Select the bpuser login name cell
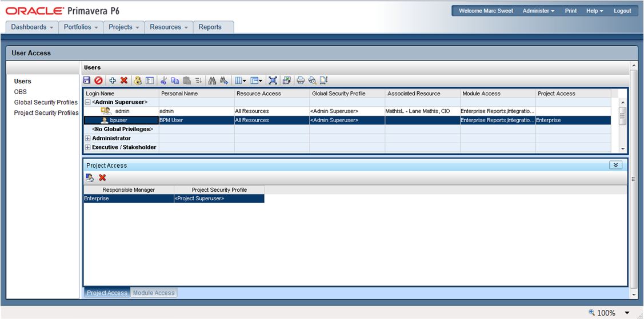644x319 pixels. (122, 120)
